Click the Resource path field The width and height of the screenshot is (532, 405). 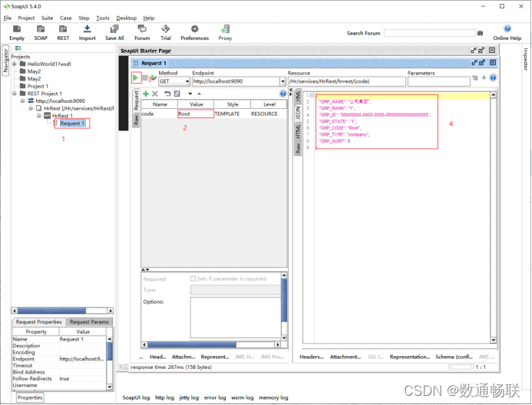(347, 81)
